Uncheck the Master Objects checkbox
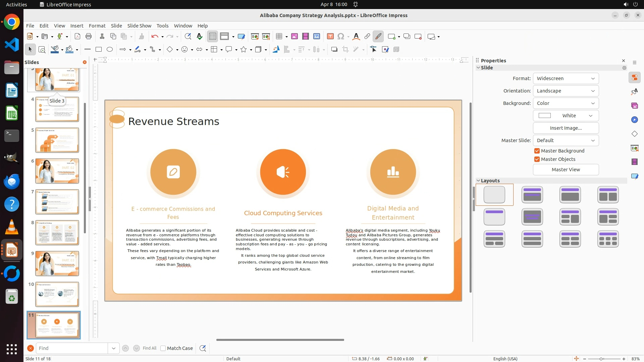The image size is (644, 362). [x=537, y=159]
